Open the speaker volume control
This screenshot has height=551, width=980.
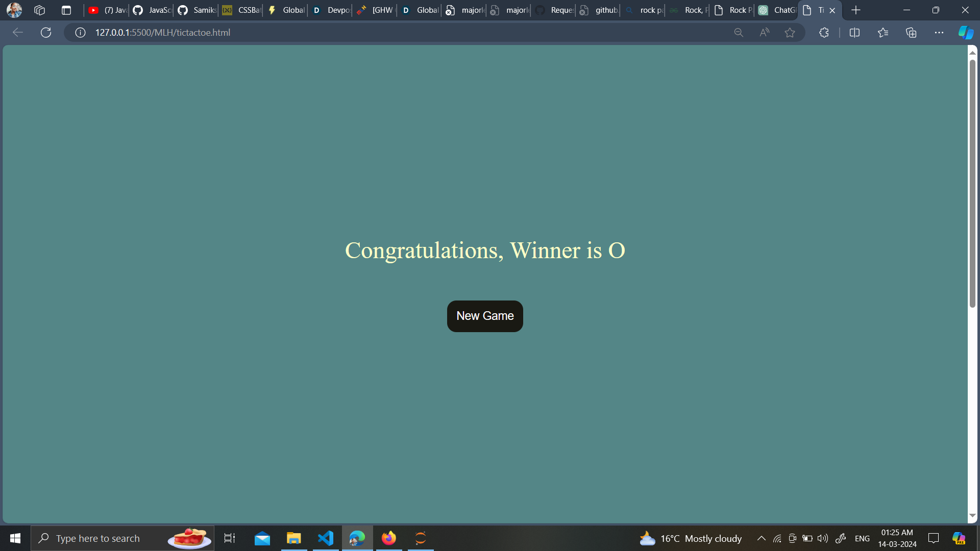click(822, 538)
